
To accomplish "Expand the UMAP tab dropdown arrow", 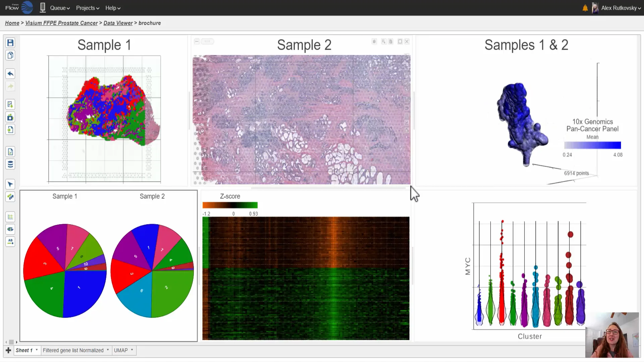I will [132, 350].
